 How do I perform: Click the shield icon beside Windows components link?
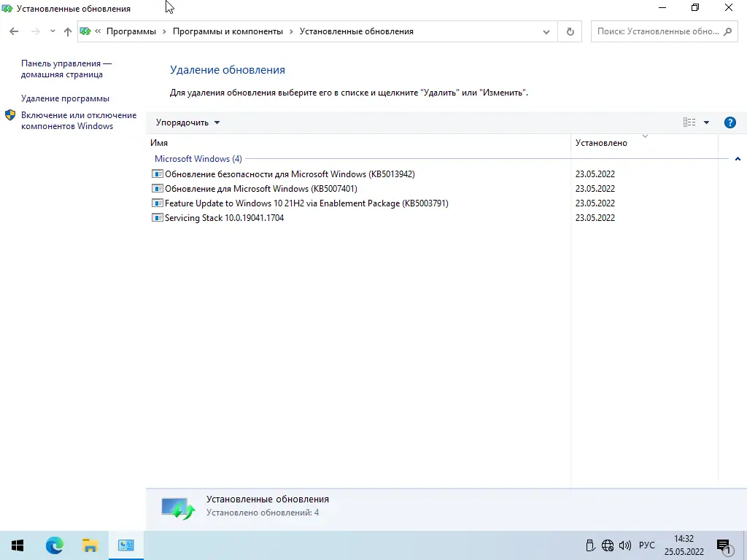[10, 115]
